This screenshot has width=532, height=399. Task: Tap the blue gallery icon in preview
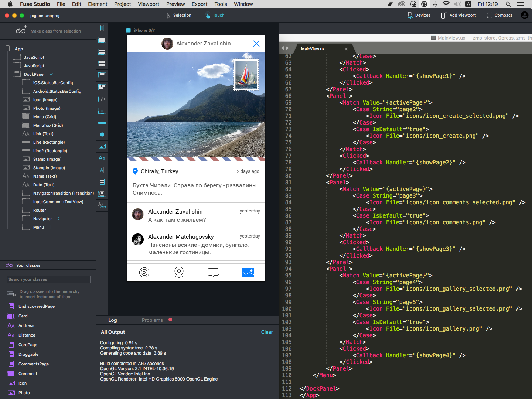[248, 273]
